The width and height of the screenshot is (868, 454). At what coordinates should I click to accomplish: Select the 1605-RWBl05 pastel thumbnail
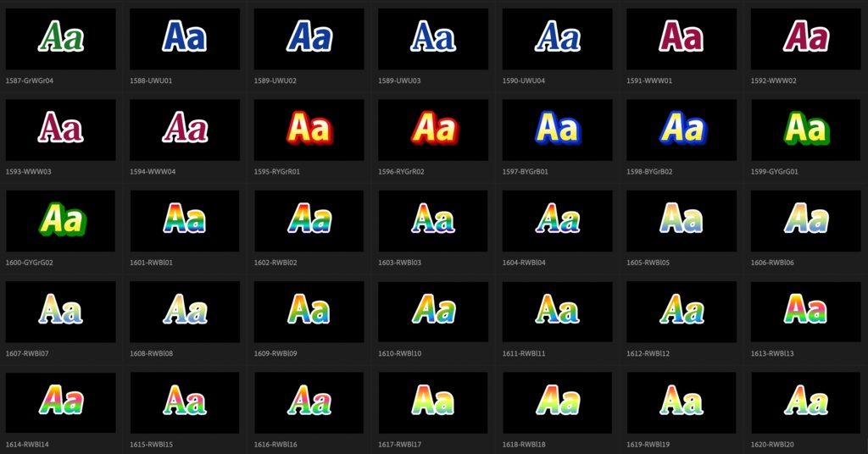click(682, 221)
